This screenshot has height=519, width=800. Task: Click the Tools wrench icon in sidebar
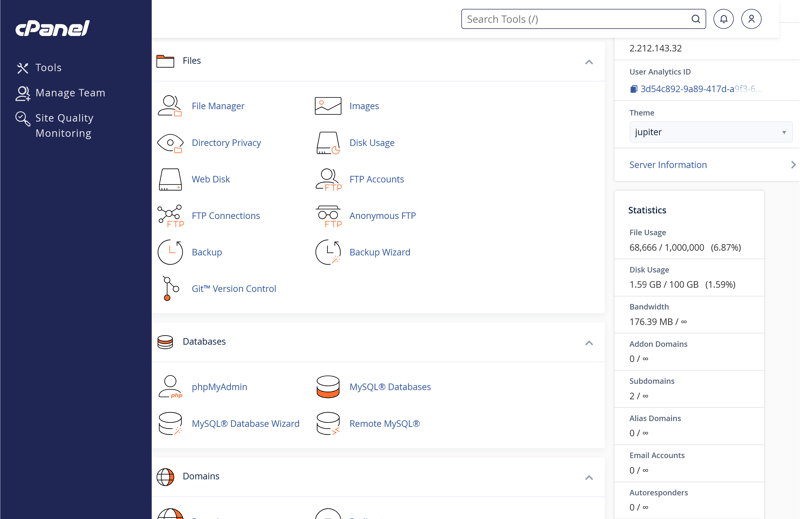click(x=22, y=68)
